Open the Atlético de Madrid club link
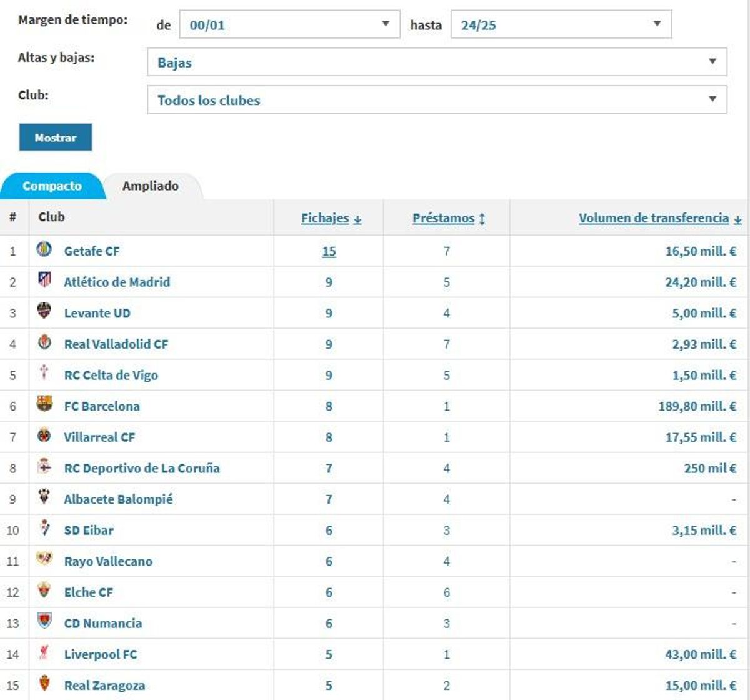750x700 pixels. (117, 282)
